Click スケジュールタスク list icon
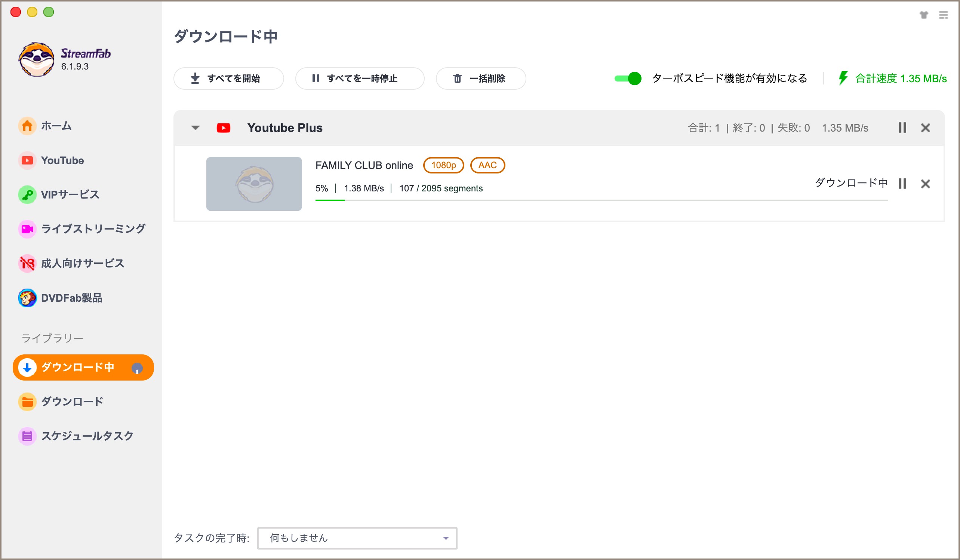Image resolution: width=960 pixels, height=560 pixels. click(27, 436)
